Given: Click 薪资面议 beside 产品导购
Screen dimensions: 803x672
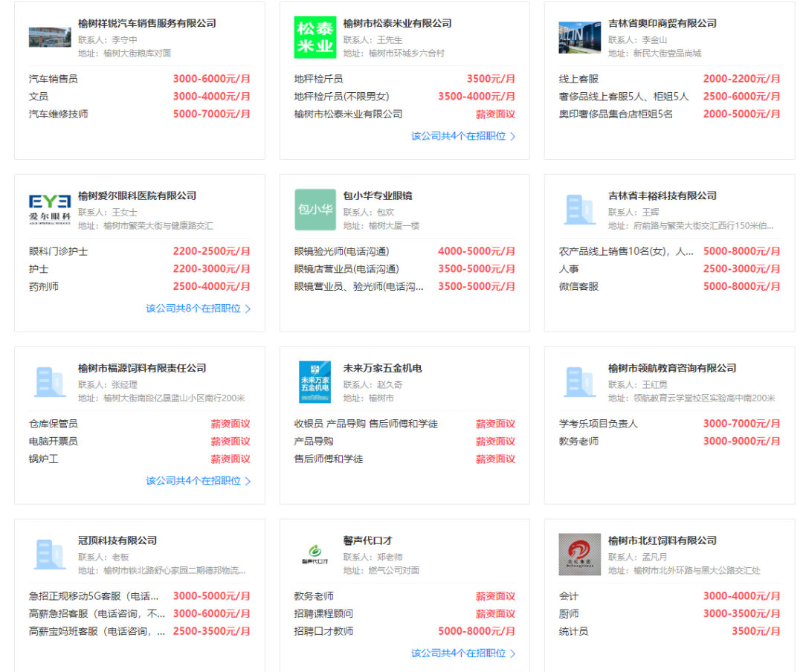Looking at the screenshot, I should pyautogui.click(x=495, y=441).
